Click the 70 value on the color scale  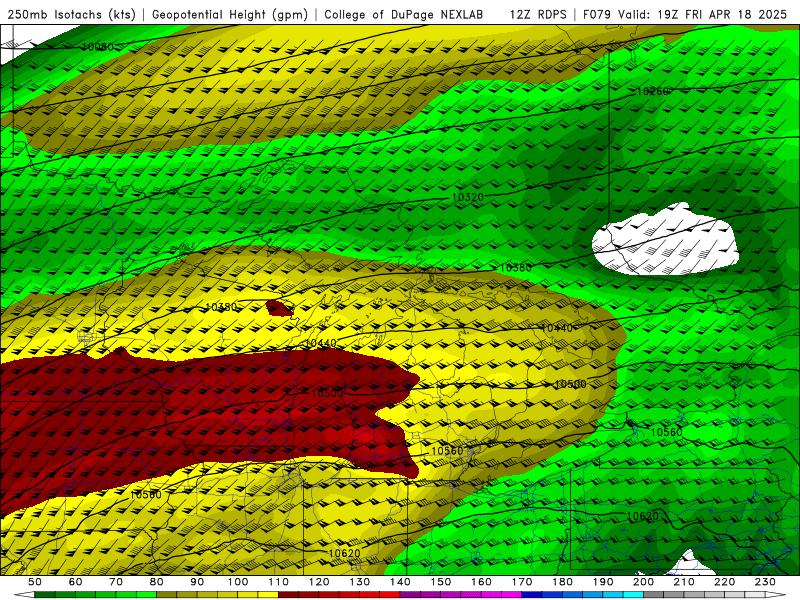point(116,582)
